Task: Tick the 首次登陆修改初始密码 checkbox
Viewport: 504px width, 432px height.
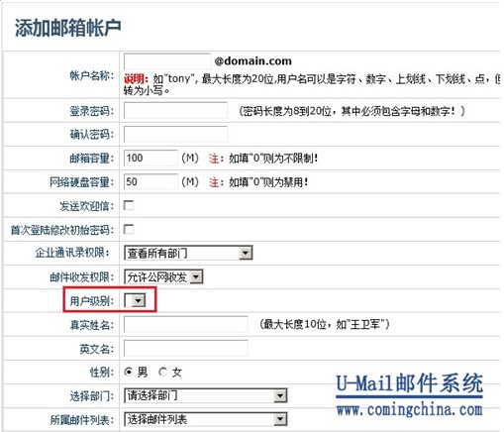Action: (x=129, y=229)
